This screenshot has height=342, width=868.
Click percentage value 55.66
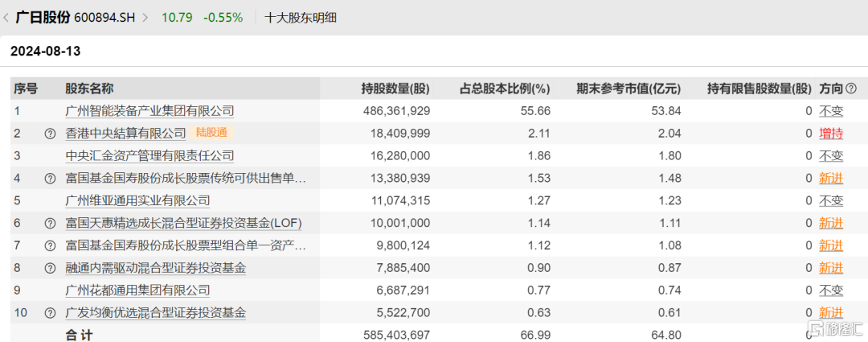tap(537, 111)
